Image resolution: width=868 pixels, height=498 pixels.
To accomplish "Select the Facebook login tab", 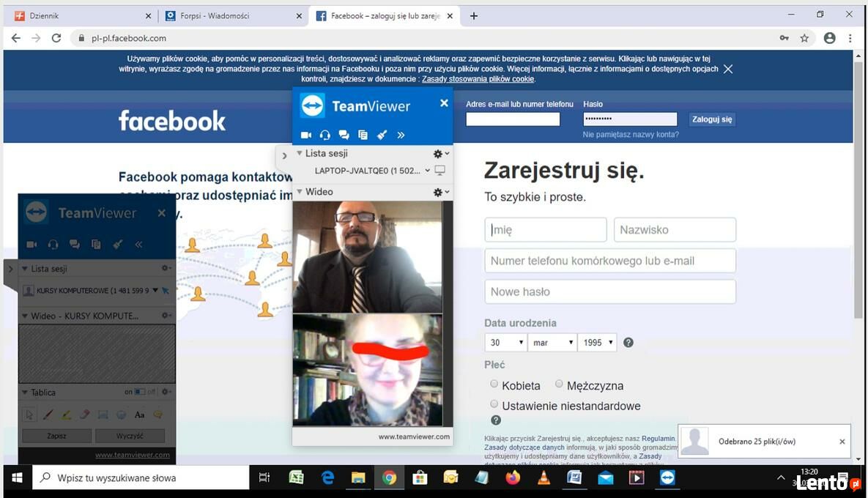I will tap(384, 16).
